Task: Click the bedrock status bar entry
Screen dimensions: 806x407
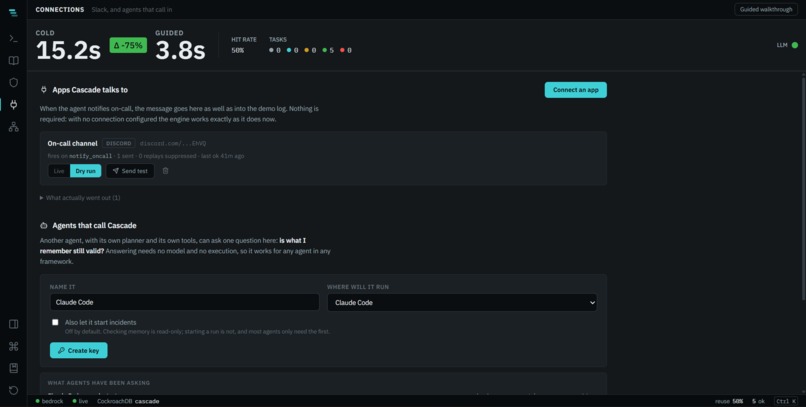Action: [x=49, y=401]
